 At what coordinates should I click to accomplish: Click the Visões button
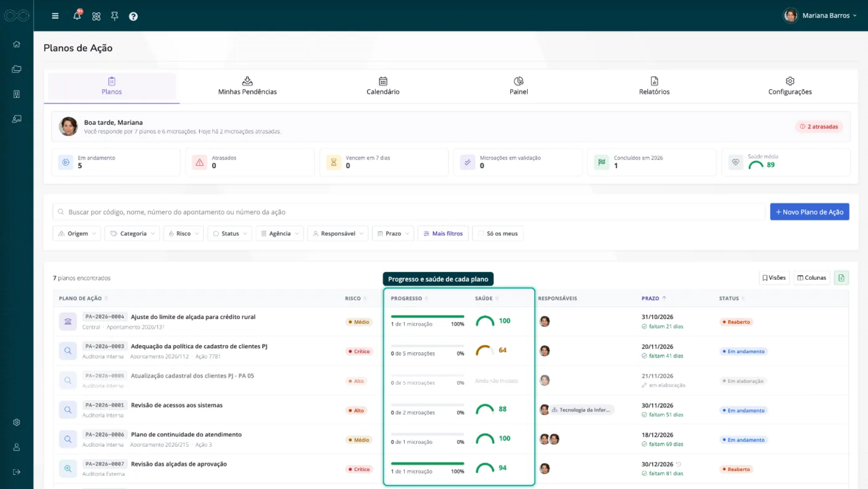(x=774, y=277)
